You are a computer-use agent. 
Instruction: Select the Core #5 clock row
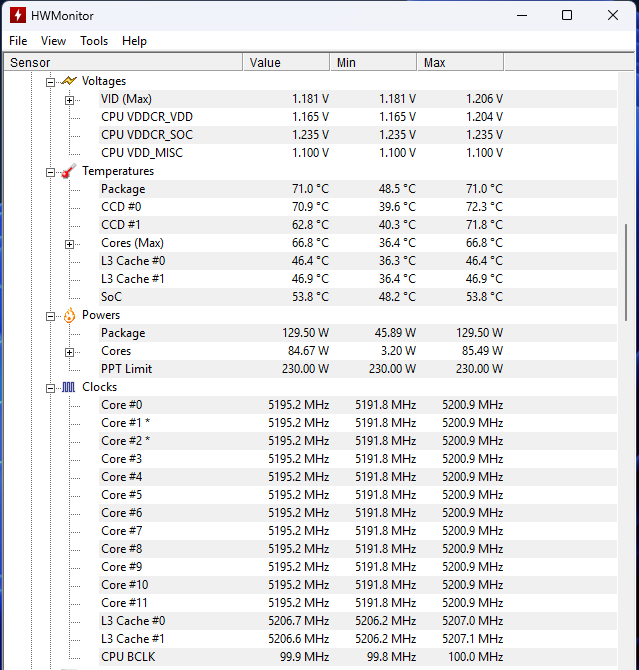coord(358,495)
